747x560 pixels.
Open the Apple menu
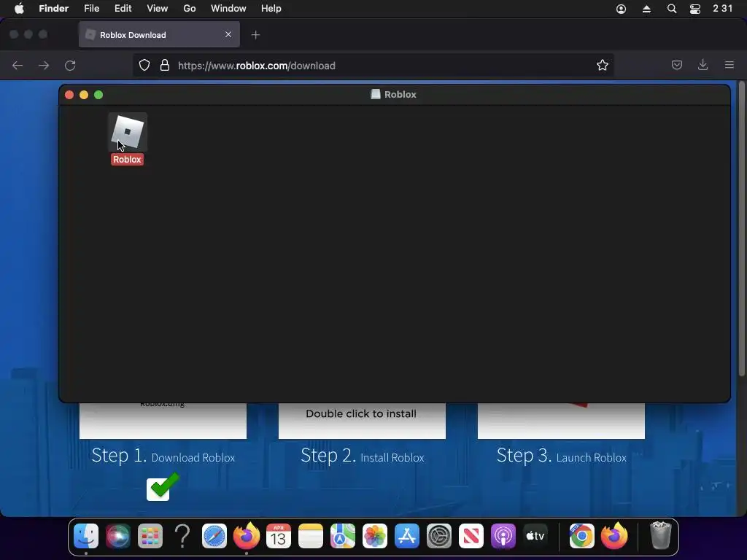19,9
